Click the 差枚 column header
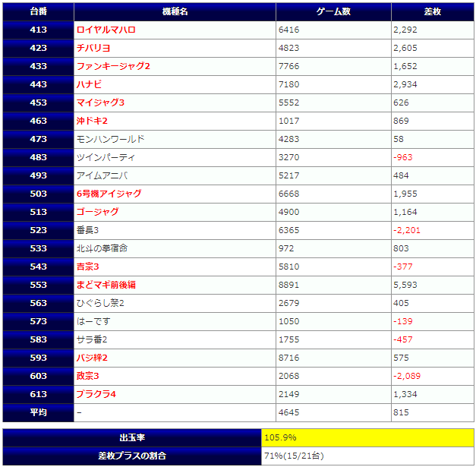Viewport: 476px width, 467px height. coord(433,11)
